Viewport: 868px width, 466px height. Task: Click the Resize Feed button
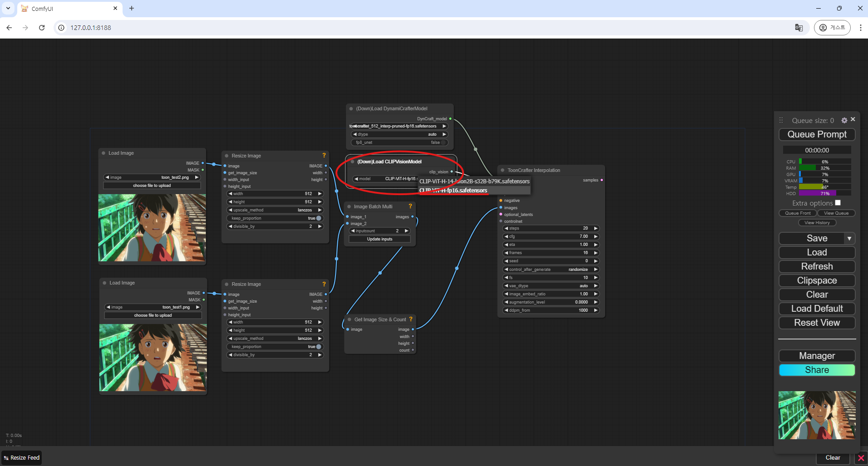pos(22,458)
